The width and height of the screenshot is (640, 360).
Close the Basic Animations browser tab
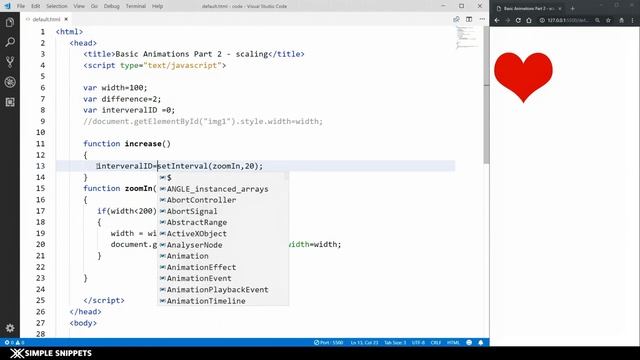tap(560, 8)
